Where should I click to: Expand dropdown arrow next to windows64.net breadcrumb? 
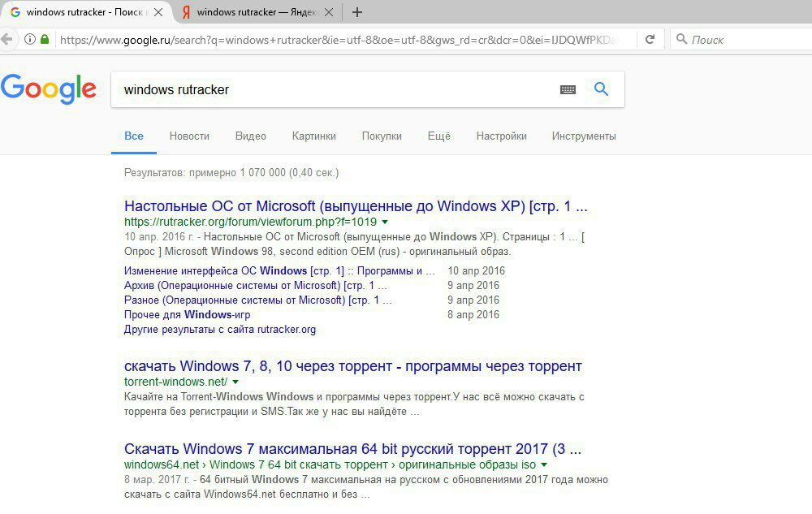(x=544, y=464)
